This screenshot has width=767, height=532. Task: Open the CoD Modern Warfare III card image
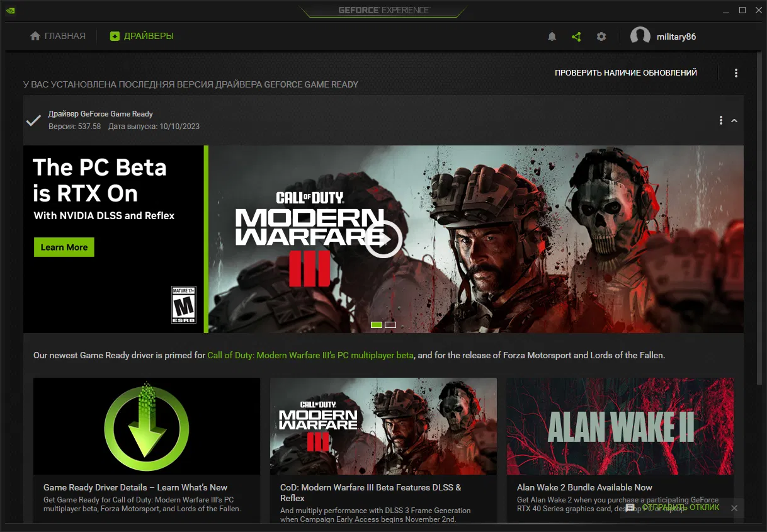coord(383,426)
